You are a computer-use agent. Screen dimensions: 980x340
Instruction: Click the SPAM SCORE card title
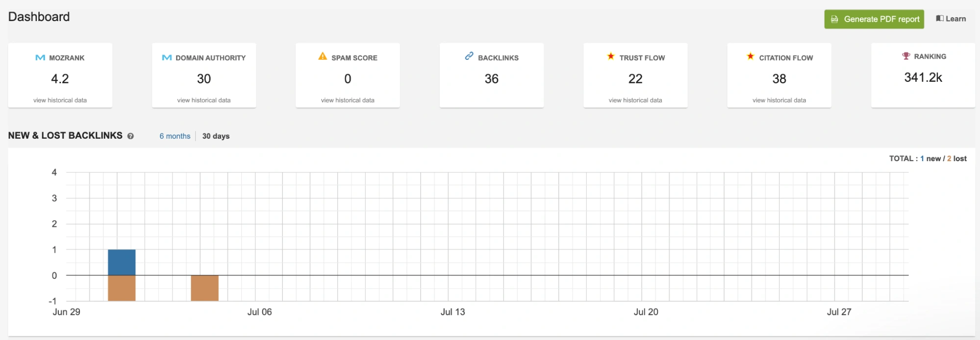354,58
